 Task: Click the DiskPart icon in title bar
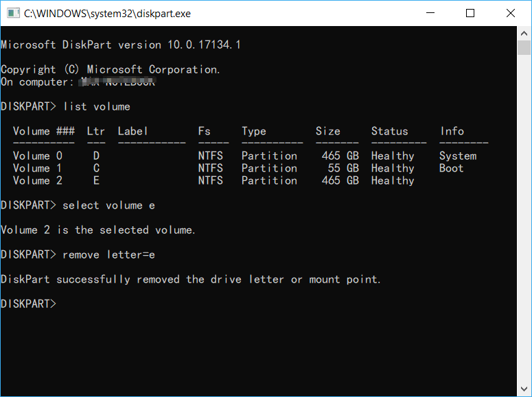click(x=12, y=13)
